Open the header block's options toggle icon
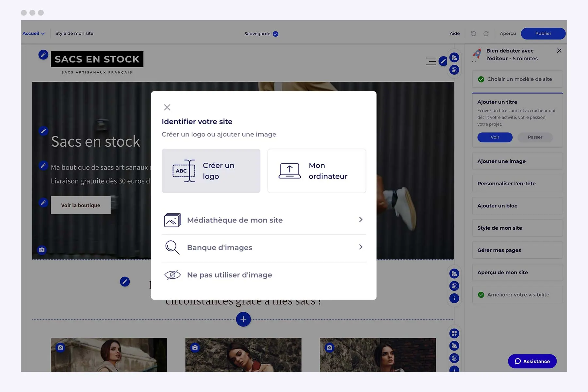Image resolution: width=588 pixels, height=392 pixels. pyautogui.click(x=454, y=70)
